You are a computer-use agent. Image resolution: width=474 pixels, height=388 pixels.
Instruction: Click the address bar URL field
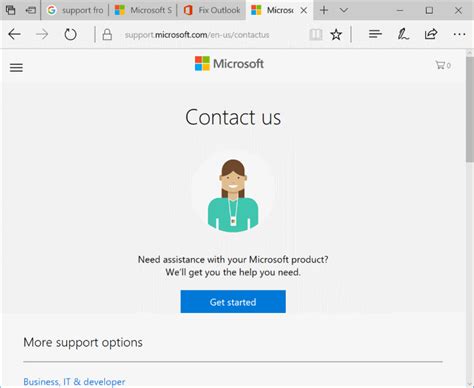point(197,35)
